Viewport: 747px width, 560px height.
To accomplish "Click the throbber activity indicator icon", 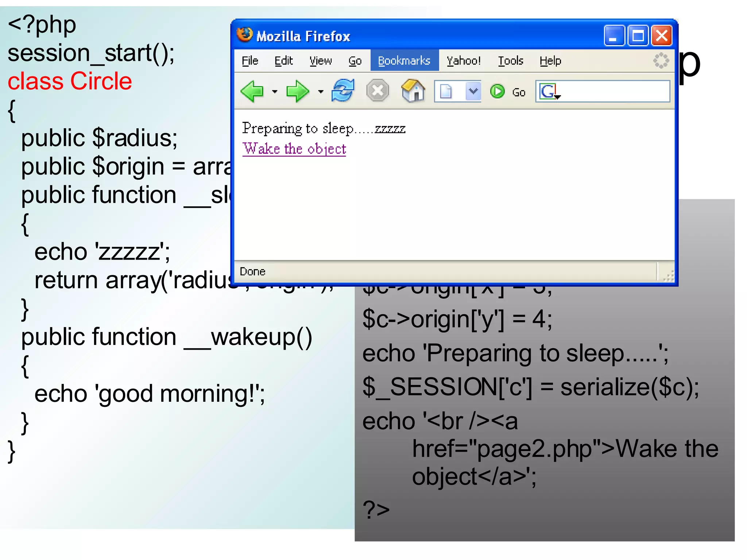I will 661,61.
